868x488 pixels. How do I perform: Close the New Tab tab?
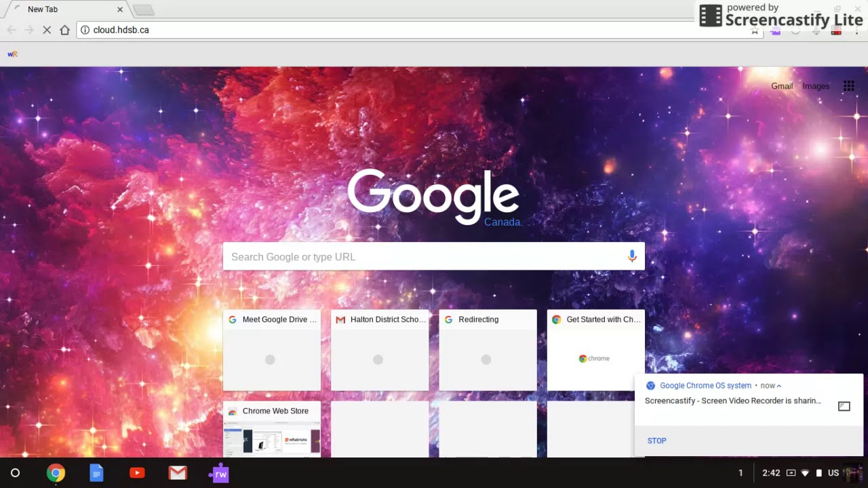click(120, 9)
